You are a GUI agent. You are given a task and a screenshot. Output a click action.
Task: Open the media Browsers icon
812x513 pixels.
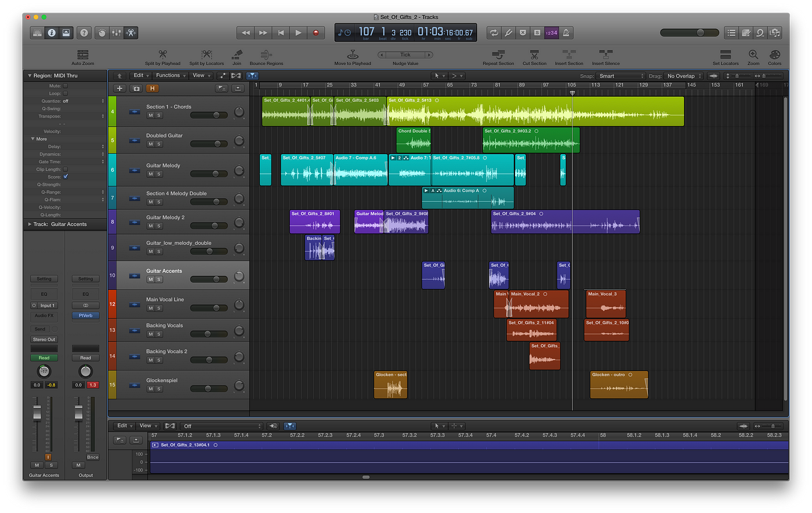(775, 33)
